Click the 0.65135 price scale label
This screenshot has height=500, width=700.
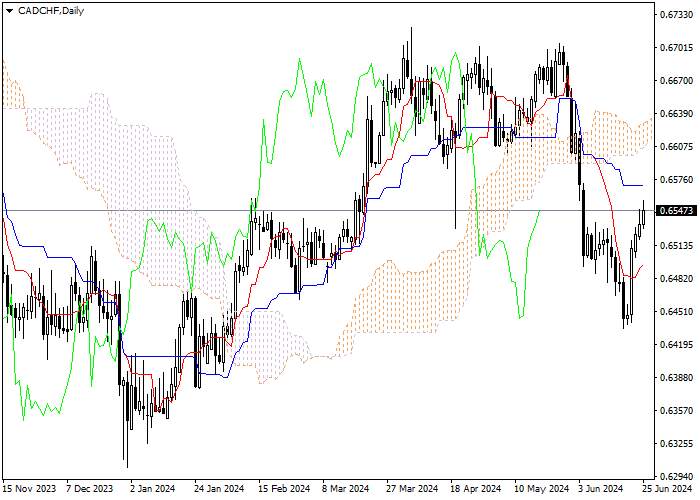676,246
